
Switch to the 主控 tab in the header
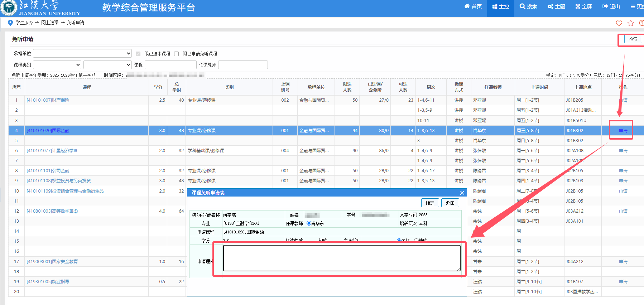click(x=500, y=6)
